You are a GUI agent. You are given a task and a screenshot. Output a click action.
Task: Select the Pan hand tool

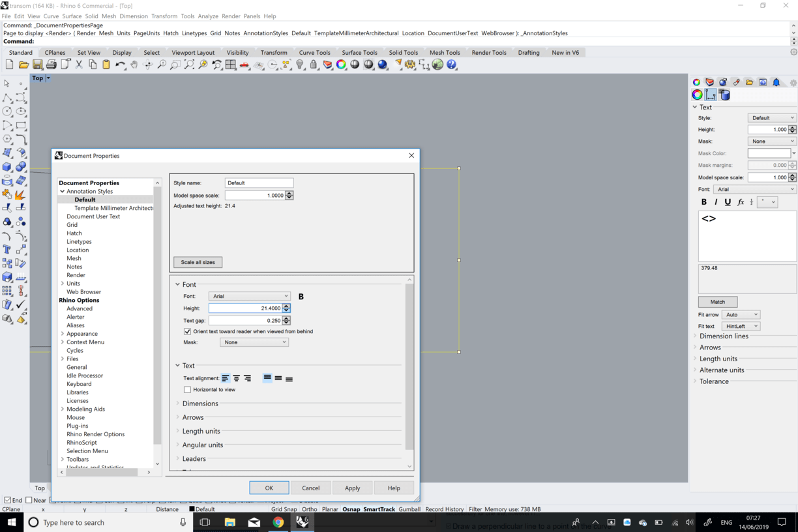pos(134,65)
